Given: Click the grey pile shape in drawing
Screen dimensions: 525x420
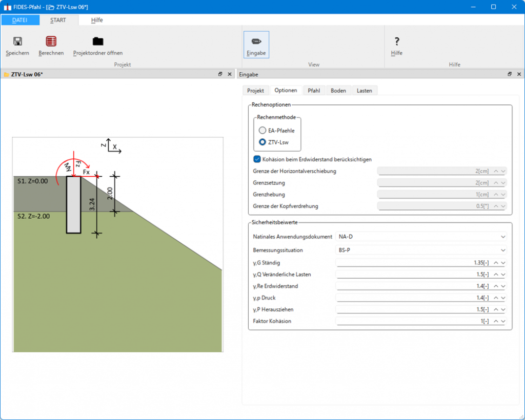Looking at the screenshot, I should pyautogui.click(x=74, y=205).
